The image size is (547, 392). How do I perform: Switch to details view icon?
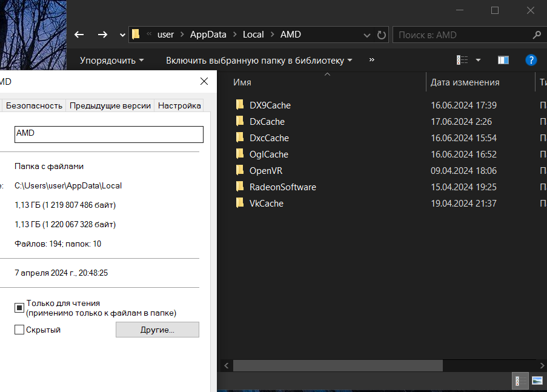click(x=518, y=380)
